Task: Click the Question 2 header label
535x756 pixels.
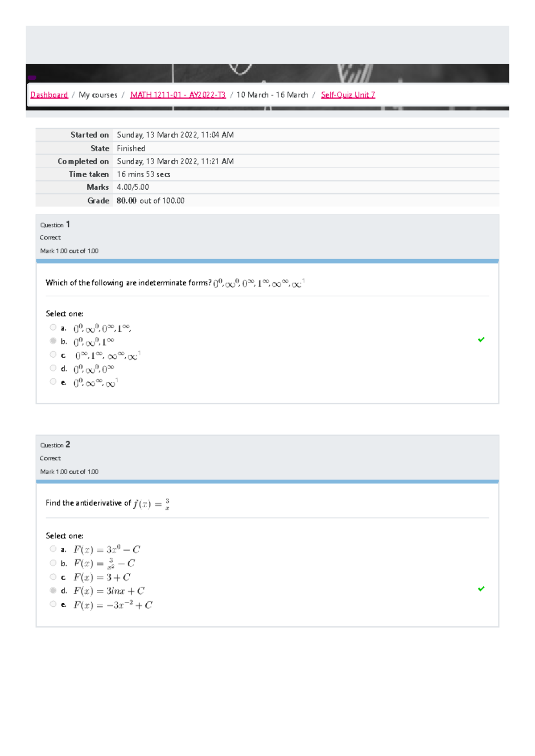Action: (x=55, y=445)
